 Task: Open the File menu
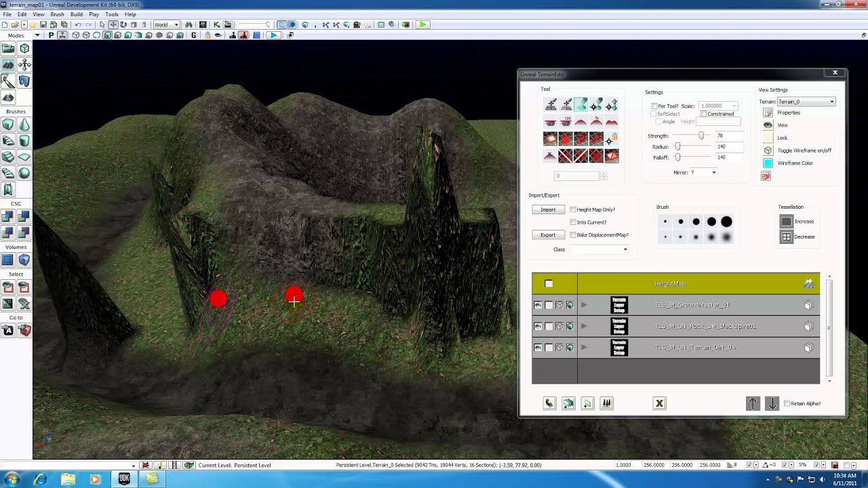pos(7,14)
